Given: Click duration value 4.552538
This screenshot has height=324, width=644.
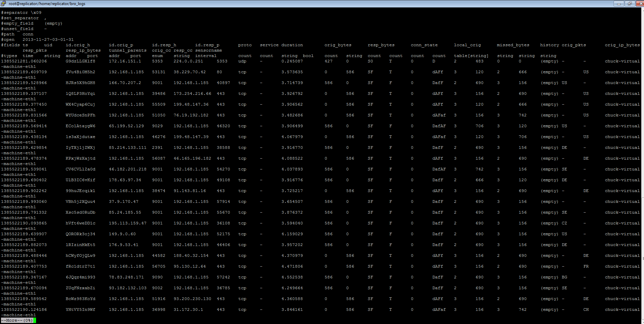Looking at the screenshot, I should [292, 277].
